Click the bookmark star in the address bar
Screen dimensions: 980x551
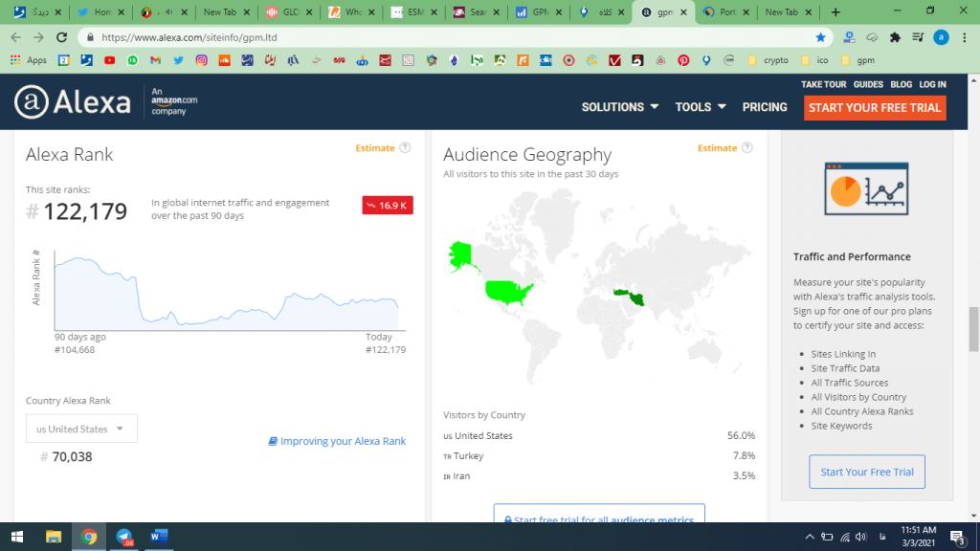(820, 37)
